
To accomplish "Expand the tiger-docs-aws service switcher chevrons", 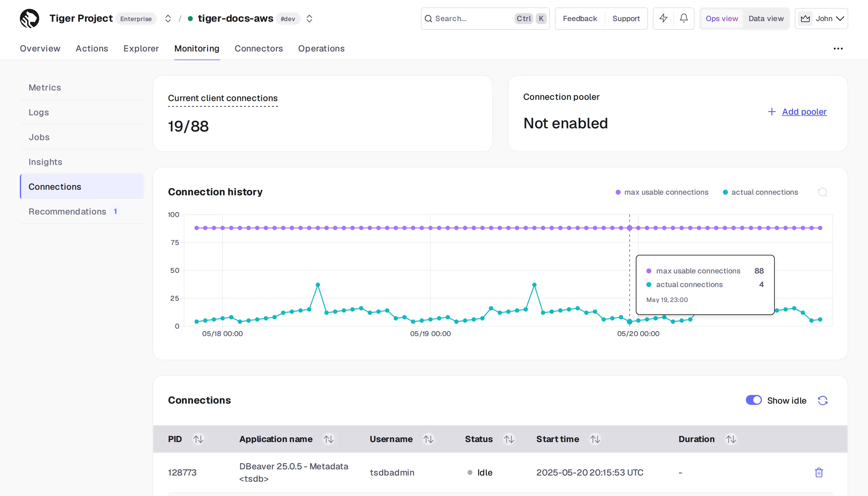I will 309,18.
